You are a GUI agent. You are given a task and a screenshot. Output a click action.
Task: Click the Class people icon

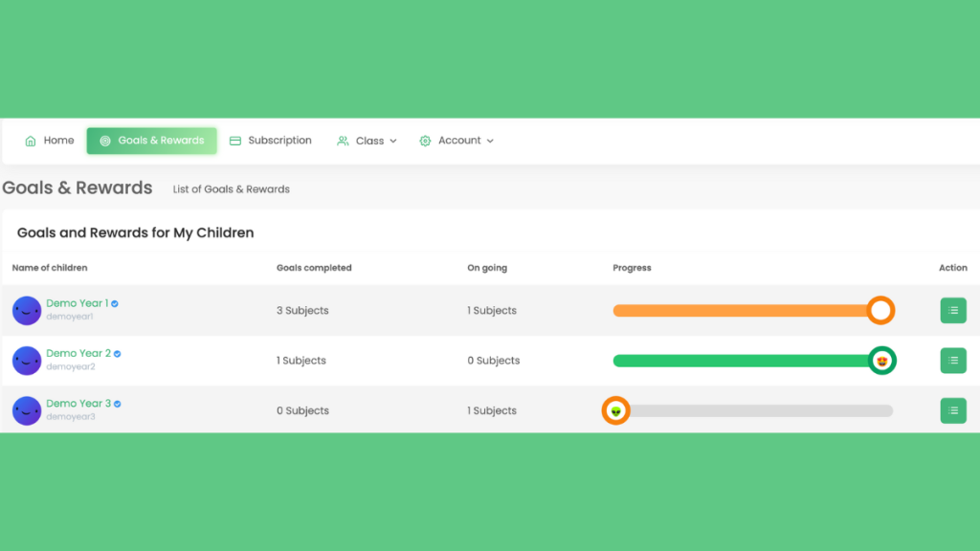click(x=343, y=141)
